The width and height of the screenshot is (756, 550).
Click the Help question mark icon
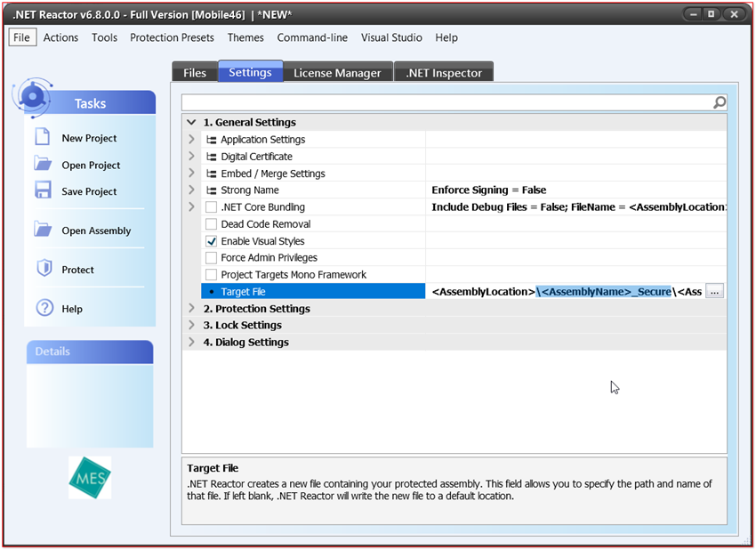(44, 307)
